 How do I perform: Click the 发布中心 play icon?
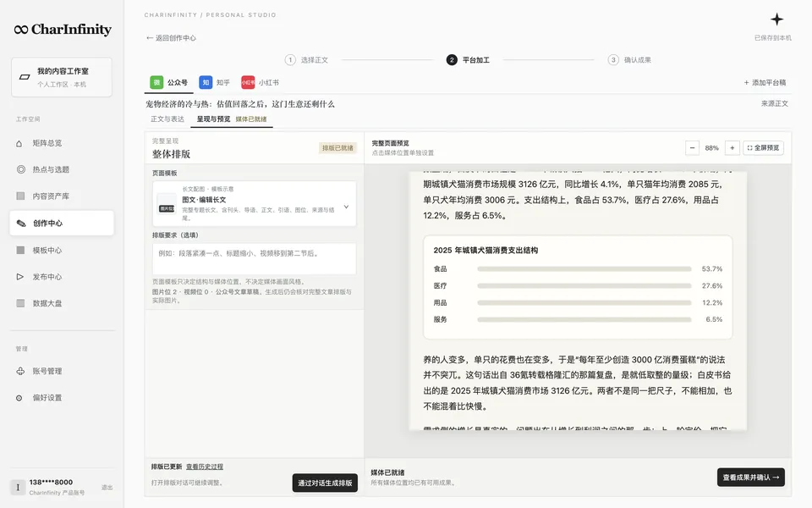click(20, 277)
